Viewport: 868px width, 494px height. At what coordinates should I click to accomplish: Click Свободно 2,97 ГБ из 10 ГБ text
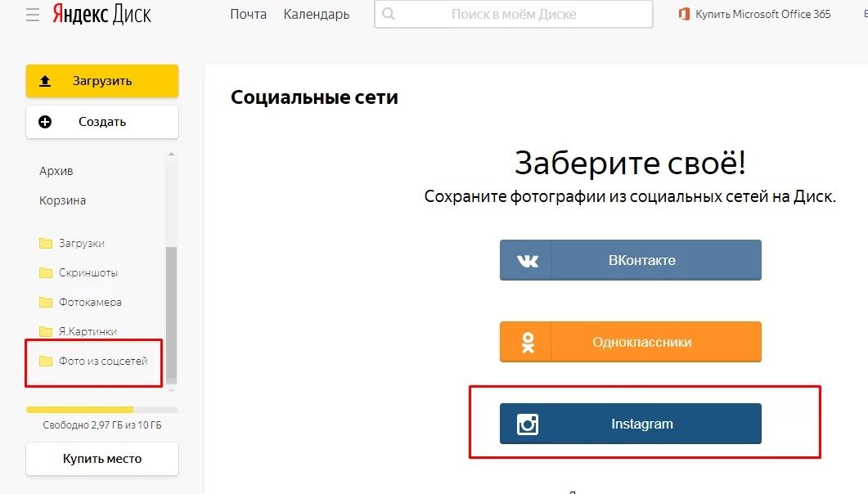pos(102,424)
